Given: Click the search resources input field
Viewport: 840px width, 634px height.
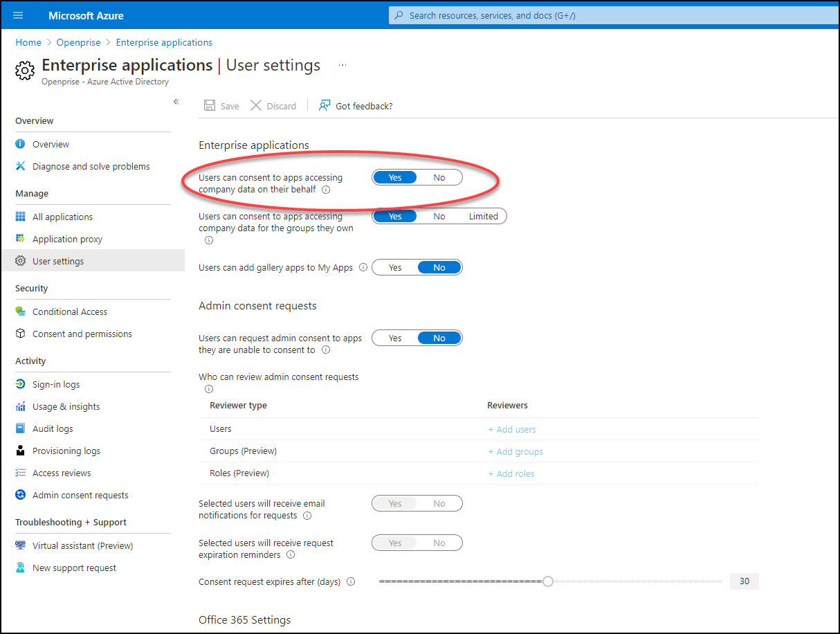Looking at the screenshot, I should [x=614, y=15].
